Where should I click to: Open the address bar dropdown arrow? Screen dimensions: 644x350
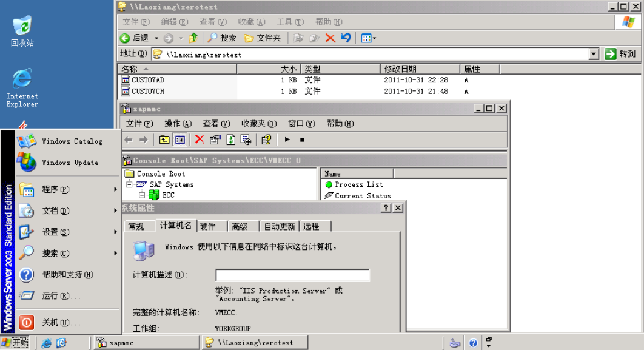click(595, 53)
